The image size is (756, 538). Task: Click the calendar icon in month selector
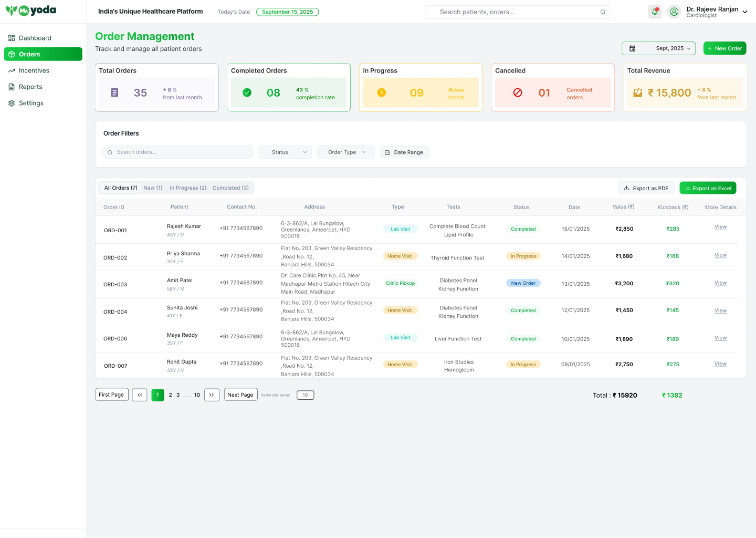[x=633, y=48]
